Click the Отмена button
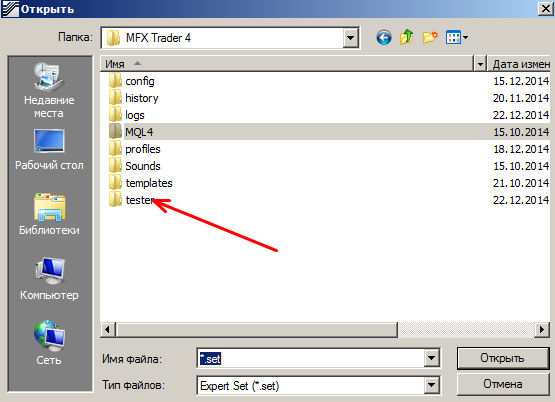Screen dimensions: 555x402 pyautogui.click(x=503, y=384)
